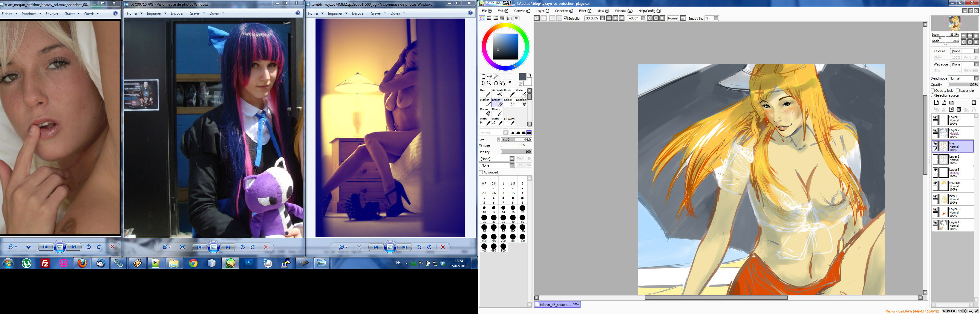Click the new layer folder icon
Viewport: 980px width, 314px height.
tap(952, 103)
